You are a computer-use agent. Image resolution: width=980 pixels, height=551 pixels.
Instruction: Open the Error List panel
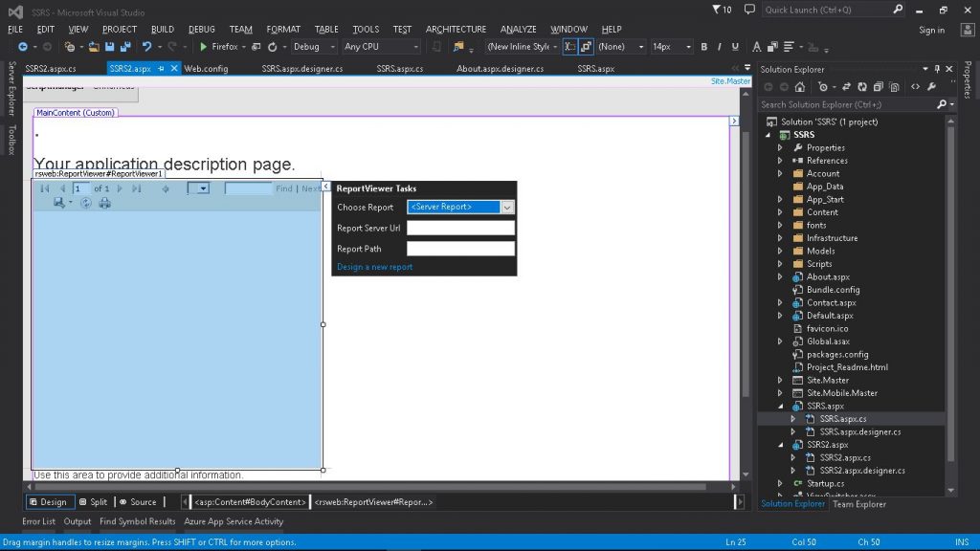[38, 521]
